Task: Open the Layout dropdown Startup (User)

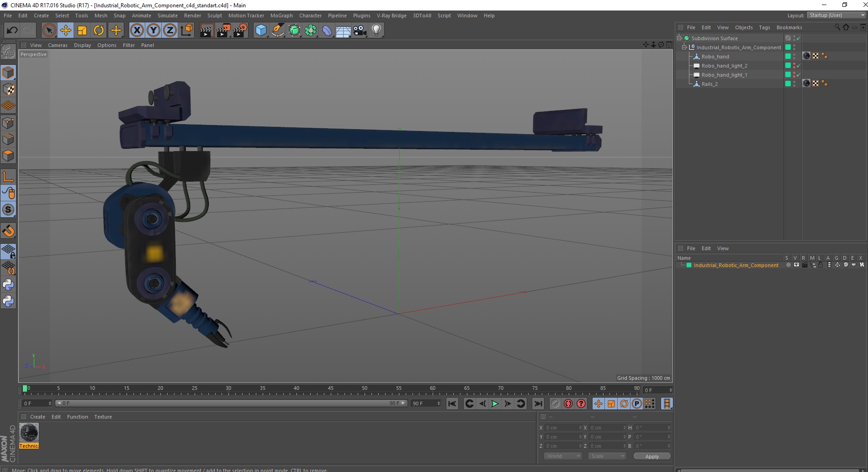Action: pyautogui.click(x=836, y=15)
